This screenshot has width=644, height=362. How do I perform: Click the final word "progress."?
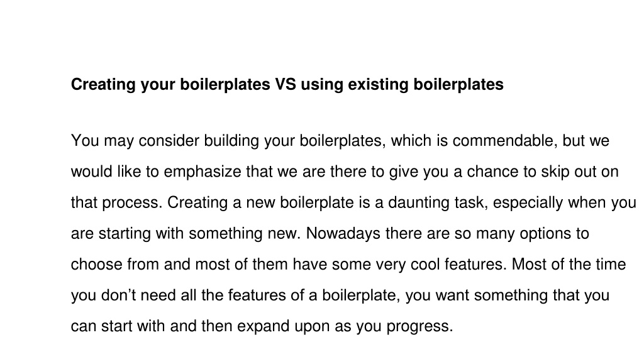(x=419, y=327)
